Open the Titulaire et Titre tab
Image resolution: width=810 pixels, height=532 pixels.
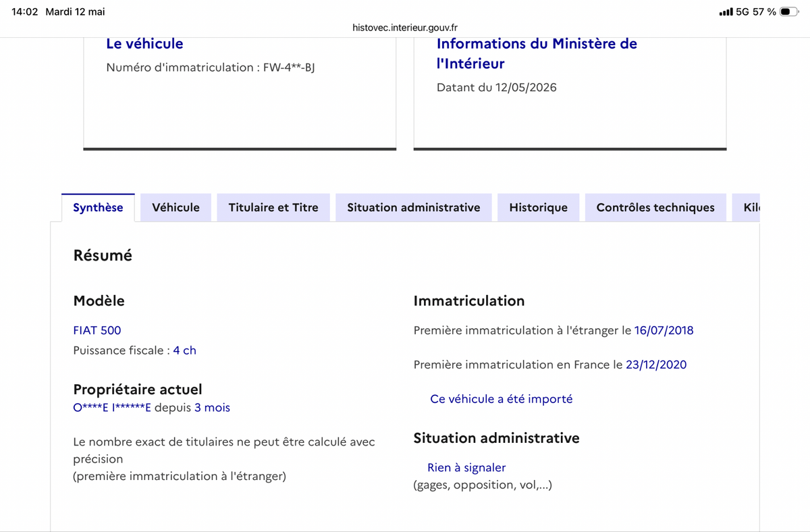coord(273,207)
